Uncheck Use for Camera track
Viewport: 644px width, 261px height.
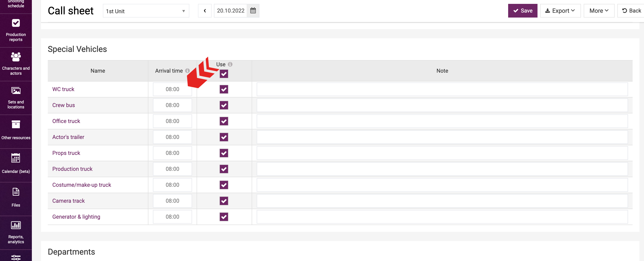(x=224, y=201)
